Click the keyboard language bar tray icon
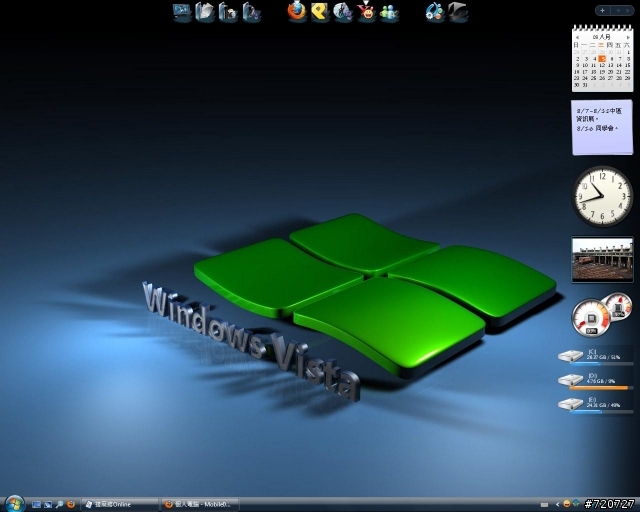The height and width of the screenshot is (512, 640). 544,505
